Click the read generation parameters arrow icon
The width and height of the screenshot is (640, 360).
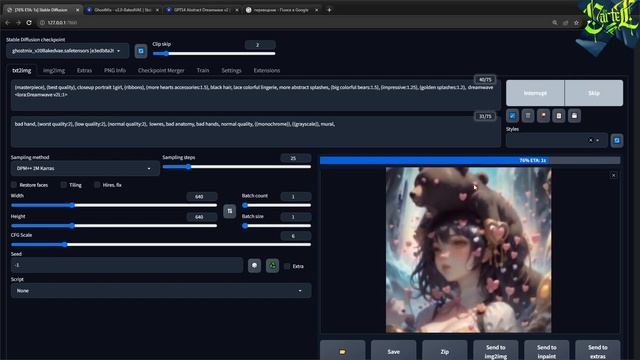tap(512, 116)
